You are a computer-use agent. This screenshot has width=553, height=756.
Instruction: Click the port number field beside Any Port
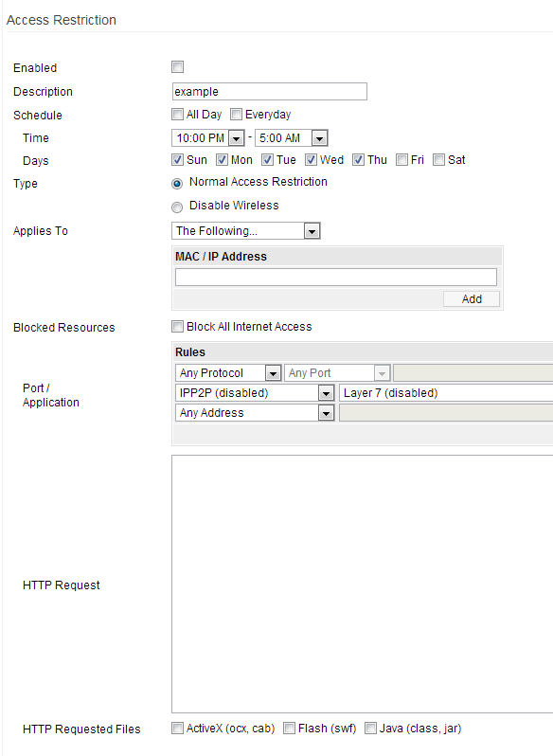pyautogui.click(x=473, y=373)
